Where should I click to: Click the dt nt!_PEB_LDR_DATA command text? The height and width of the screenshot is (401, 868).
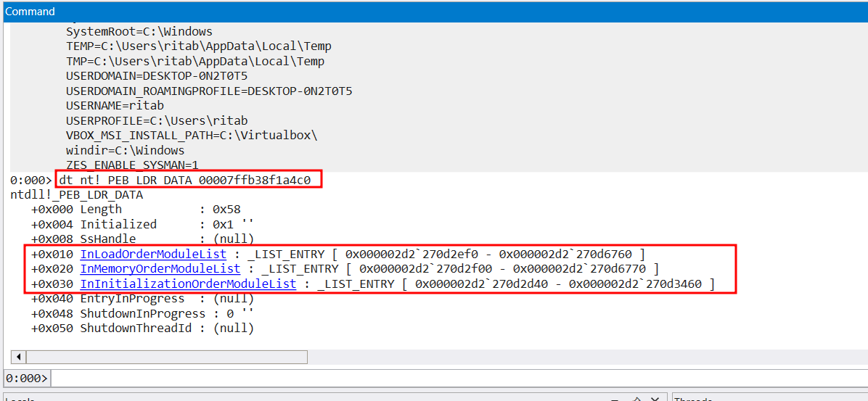[189, 180]
